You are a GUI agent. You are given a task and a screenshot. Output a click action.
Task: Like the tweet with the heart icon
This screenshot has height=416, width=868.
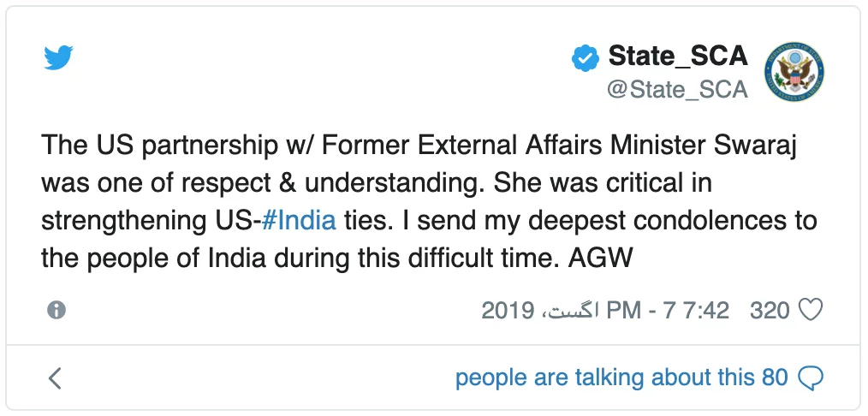click(x=812, y=310)
